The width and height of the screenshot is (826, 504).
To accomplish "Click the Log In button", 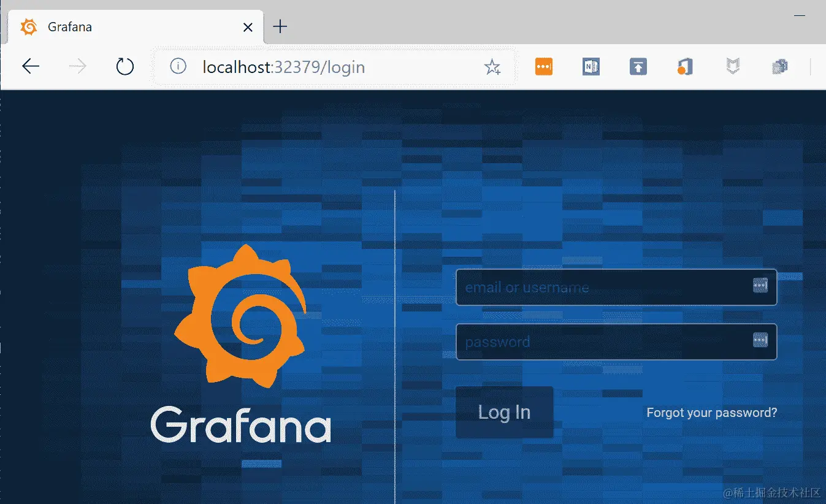I will 504,412.
